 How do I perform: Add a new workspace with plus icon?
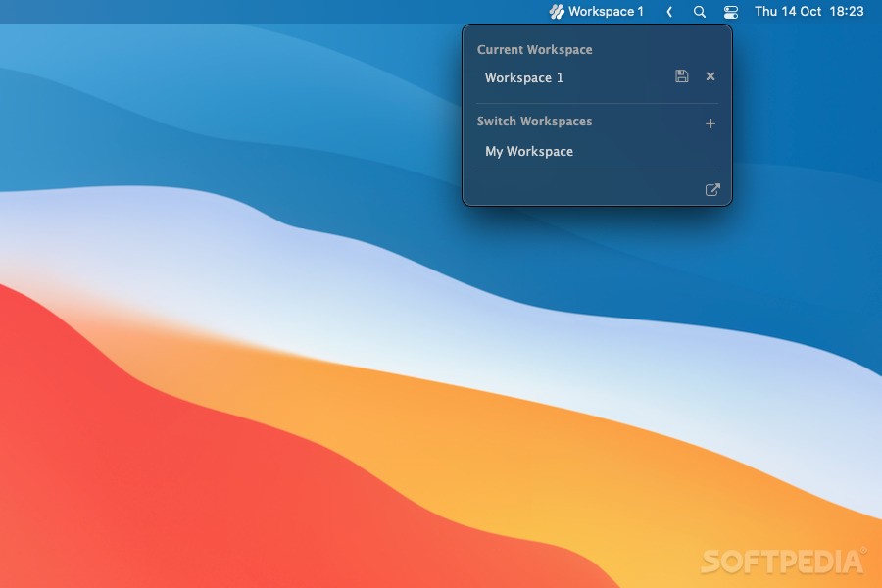(710, 122)
